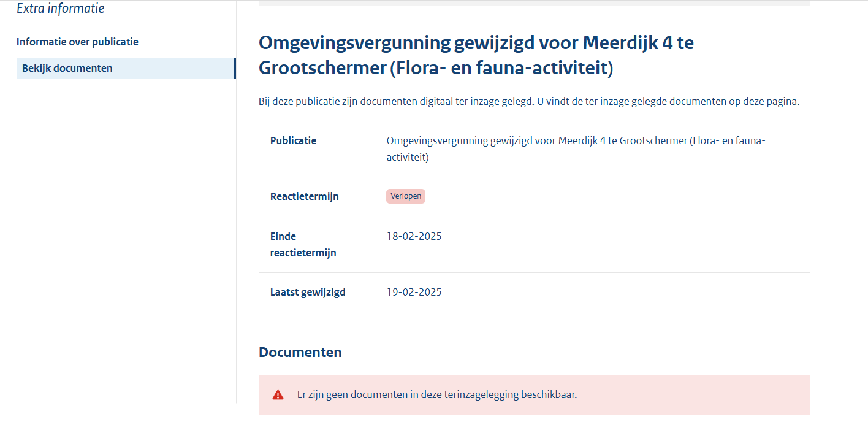Click the 'Omgevingsvergunning gewijzigd' page title heading
The width and height of the screenshot is (868, 441).
476,55
